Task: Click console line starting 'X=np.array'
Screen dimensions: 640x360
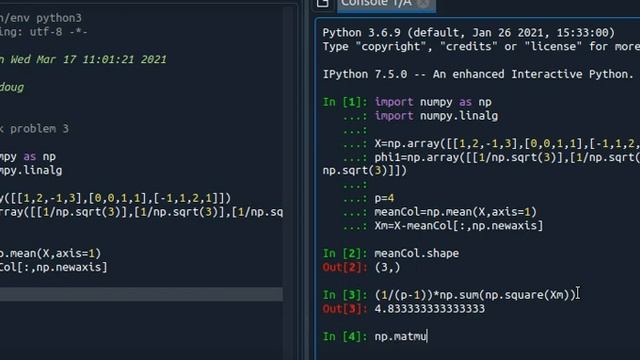Action: [x=507, y=144]
